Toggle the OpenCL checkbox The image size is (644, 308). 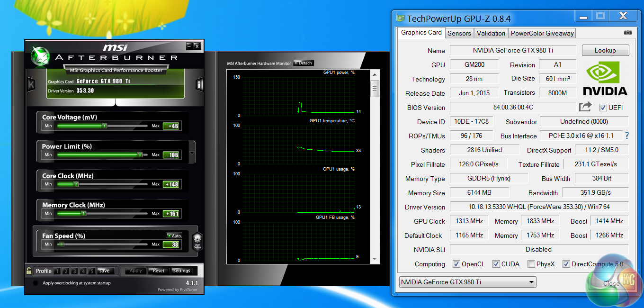[456, 264]
